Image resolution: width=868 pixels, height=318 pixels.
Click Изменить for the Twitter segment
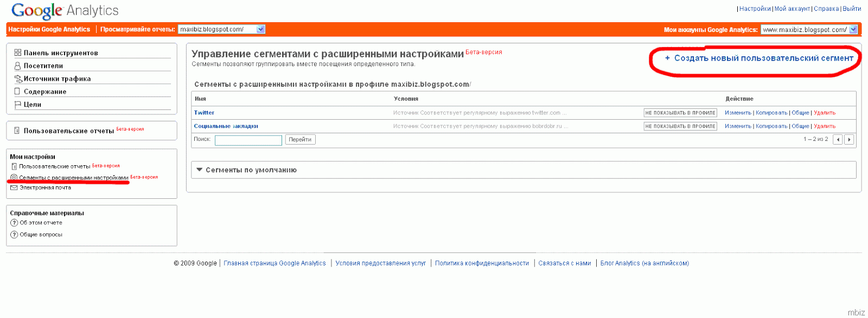click(x=738, y=113)
